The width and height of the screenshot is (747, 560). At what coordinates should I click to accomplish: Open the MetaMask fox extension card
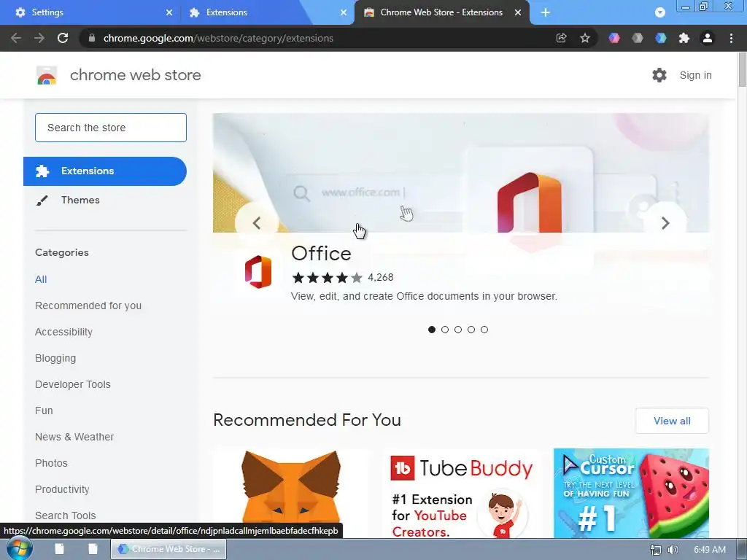pyautogui.click(x=290, y=493)
